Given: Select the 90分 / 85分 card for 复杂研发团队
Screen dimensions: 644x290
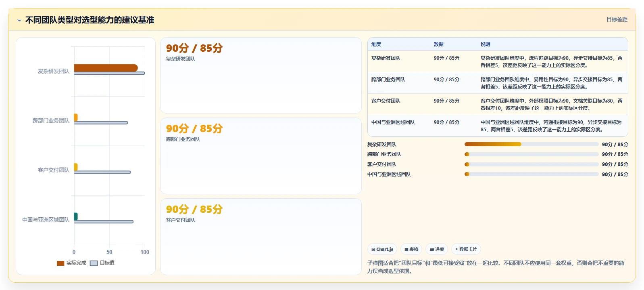Looking at the screenshot, I should 261,76.
